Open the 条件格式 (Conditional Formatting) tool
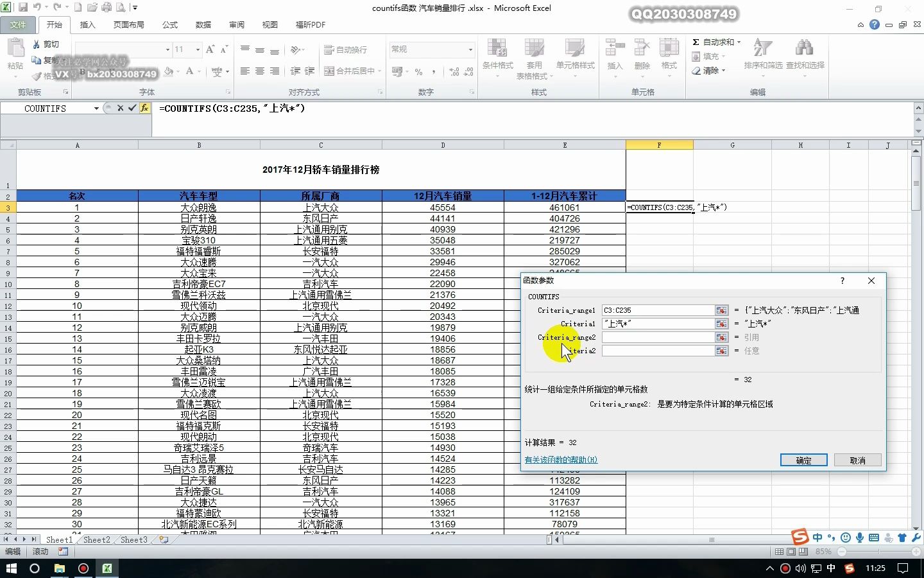Viewport: 924px width, 578px height. [x=497, y=57]
